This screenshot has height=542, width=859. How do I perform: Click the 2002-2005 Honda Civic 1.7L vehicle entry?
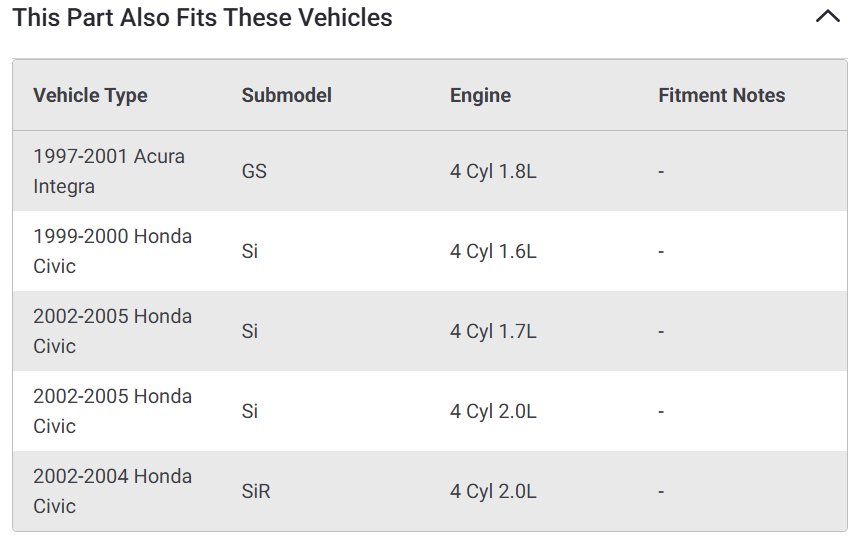[112, 331]
